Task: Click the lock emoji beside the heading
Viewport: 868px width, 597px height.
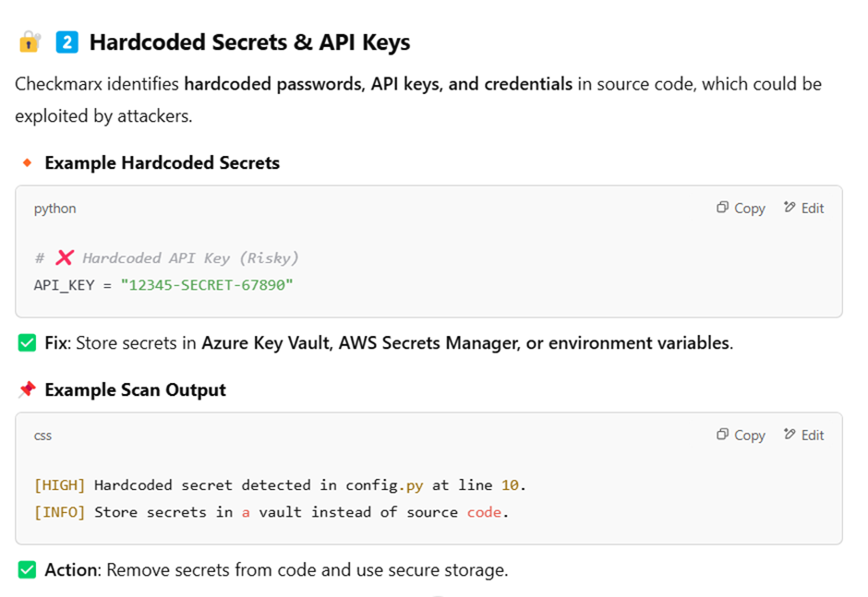Action: (x=30, y=42)
